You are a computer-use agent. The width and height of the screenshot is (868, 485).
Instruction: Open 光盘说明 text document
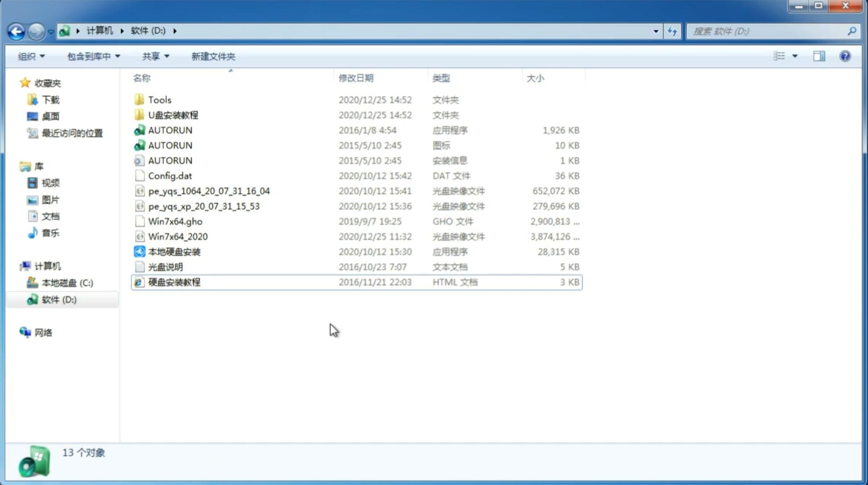[165, 266]
